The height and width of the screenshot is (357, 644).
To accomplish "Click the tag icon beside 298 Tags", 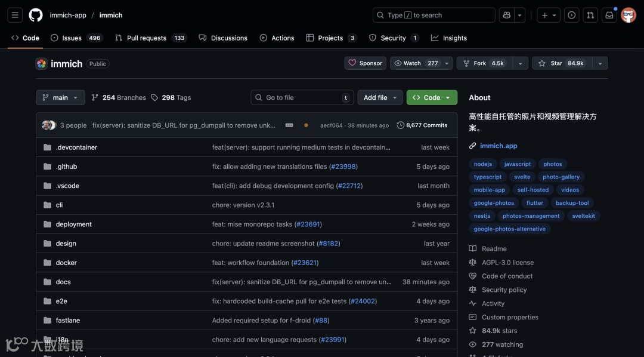I will point(154,97).
